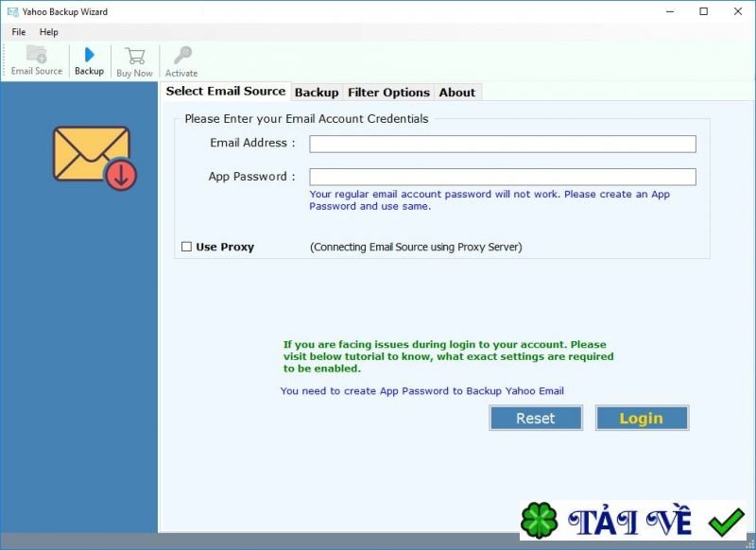Screen dimensions: 756x550
Task: Switch to the Backup tab
Action: tap(317, 92)
